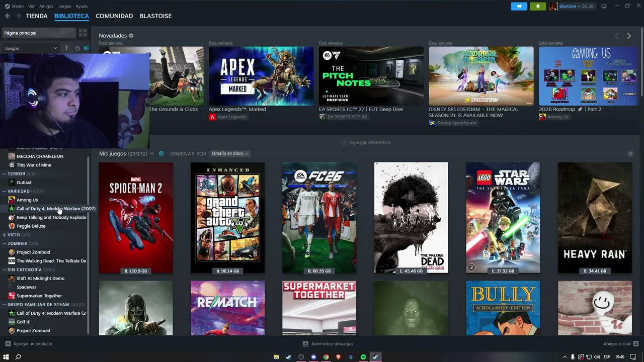Open the Supermarket Together cover in the grid
Screen dimensions: 644x362
coord(319,308)
